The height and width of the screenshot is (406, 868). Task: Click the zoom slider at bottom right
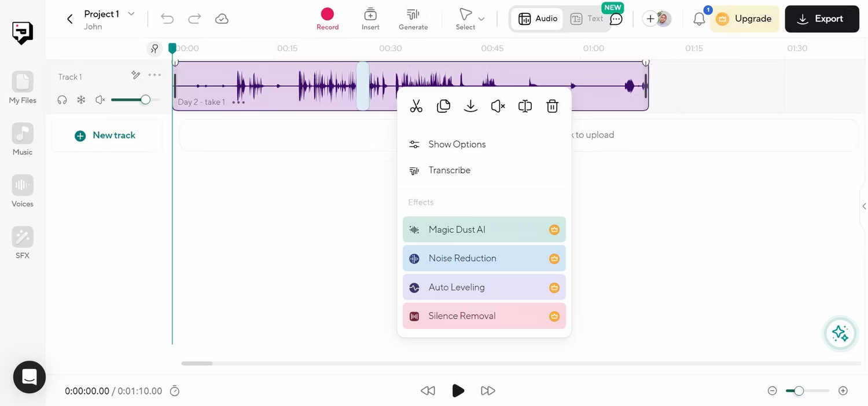point(799,391)
